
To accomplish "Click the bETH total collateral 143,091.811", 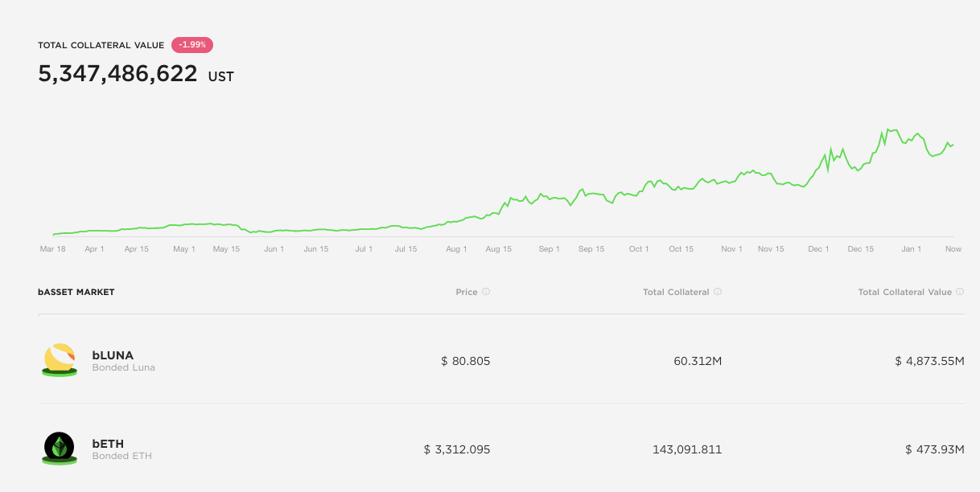I will click(687, 449).
